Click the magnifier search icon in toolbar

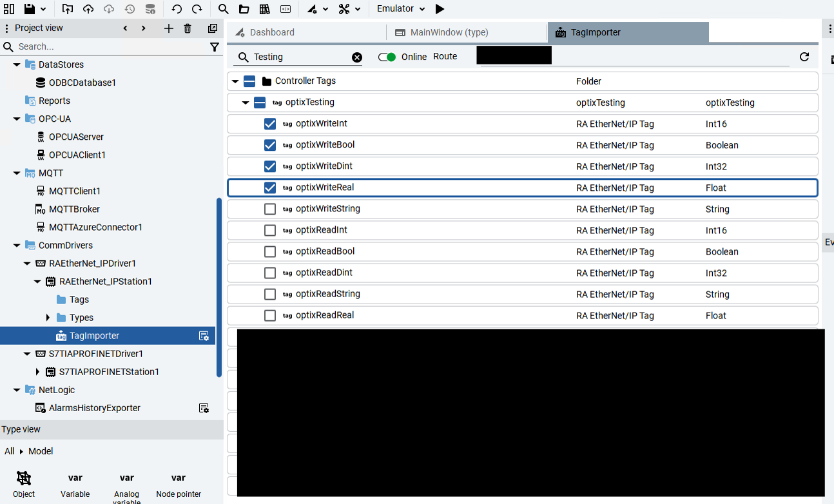pos(223,9)
